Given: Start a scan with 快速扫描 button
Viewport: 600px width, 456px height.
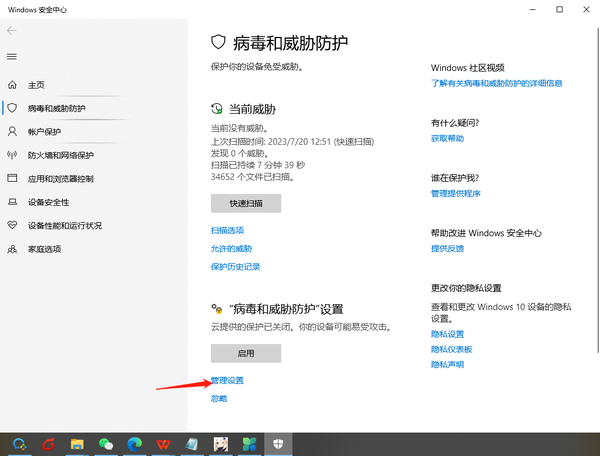Looking at the screenshot, I should 245,203.
